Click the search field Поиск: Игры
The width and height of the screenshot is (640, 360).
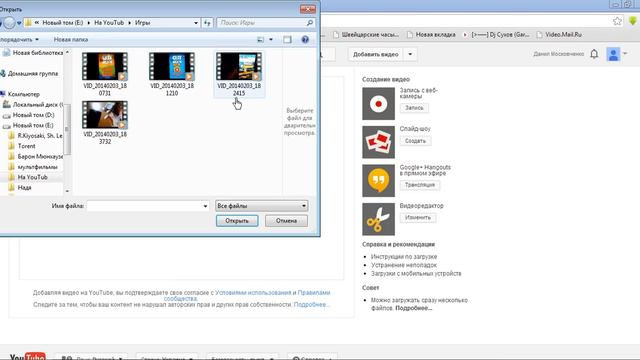point(261,23)
